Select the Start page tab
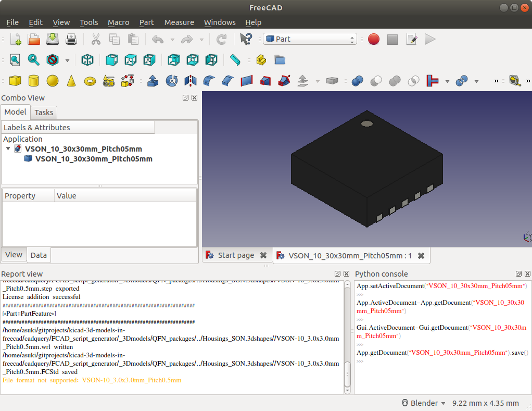This screenshot has width=532, height=411. (235, 255)
